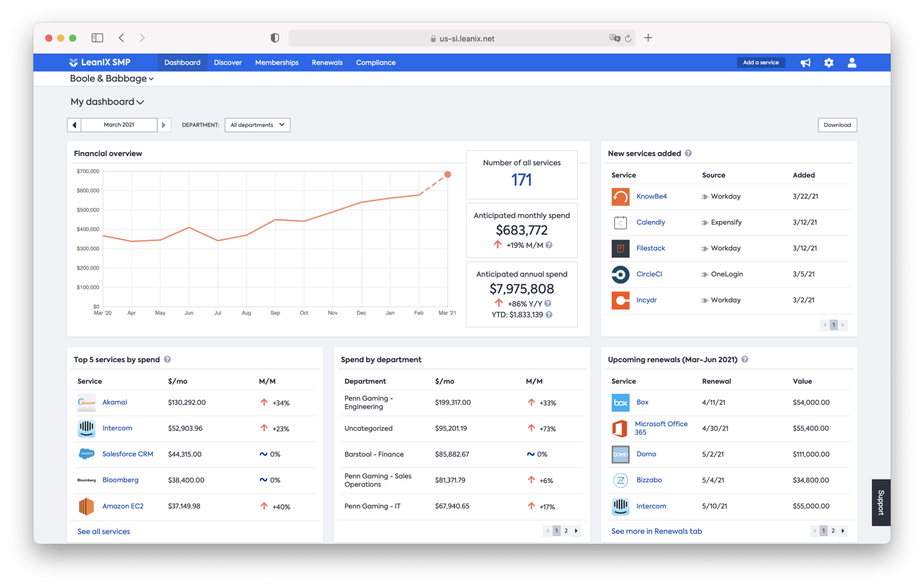This screenshot has height=588, width=924.
Task: Expand the Boole & Babbage workspace selector
Action: pyautogui.click(x=111, y=78)
